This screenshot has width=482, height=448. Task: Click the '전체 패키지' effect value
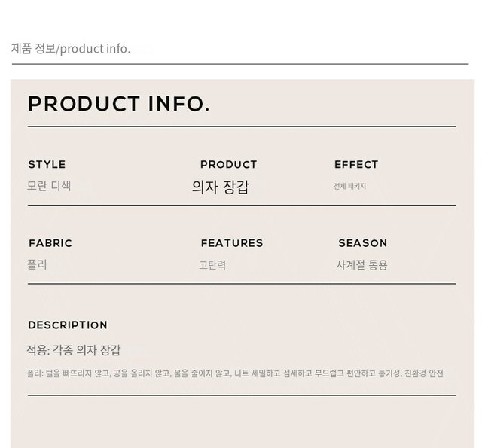(349, 186)
